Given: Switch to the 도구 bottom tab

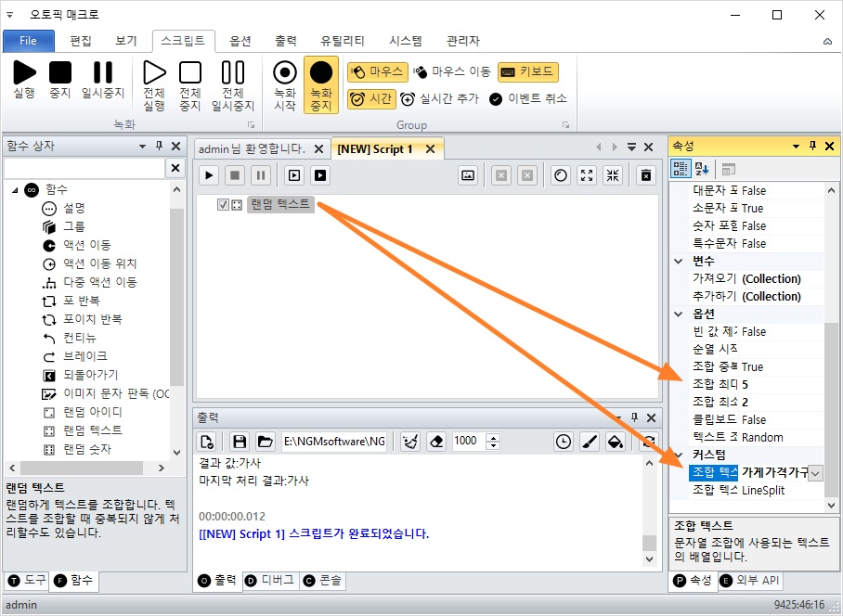Looking at the screenshot, I should (x=26, y=580).
